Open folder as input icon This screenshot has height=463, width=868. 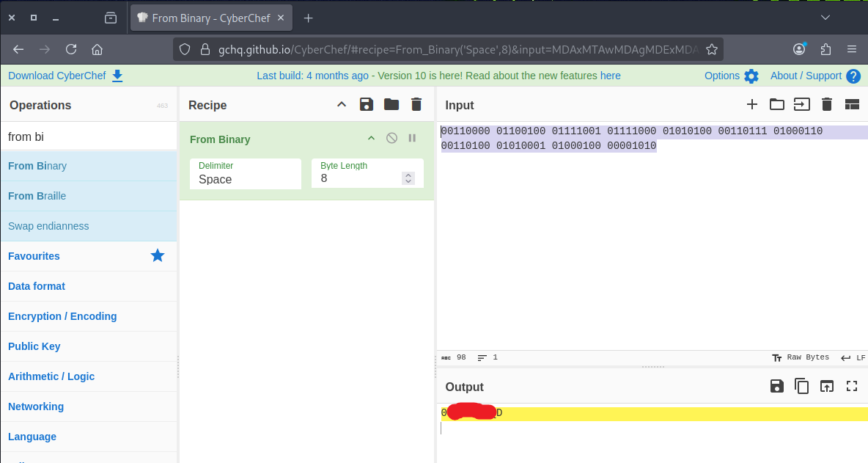(x=776, y=104)
